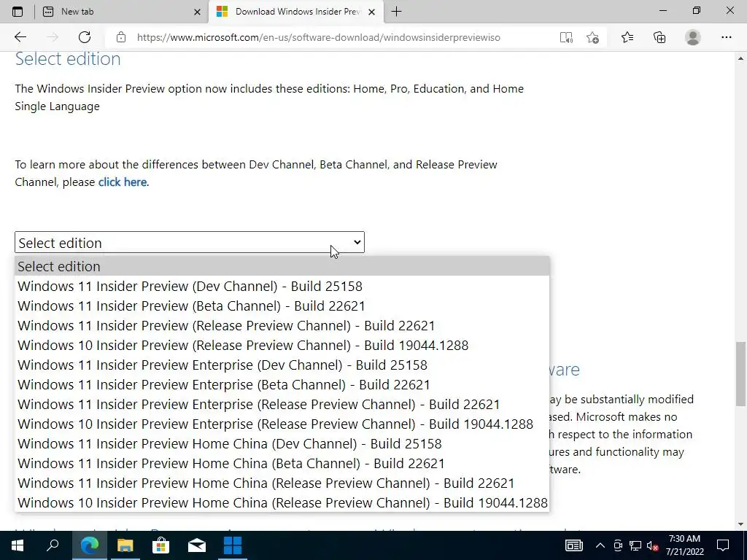Open the blue Windows tile taskbar app
This screenshot has width=747, height=560.
click(x=233, y=545)
